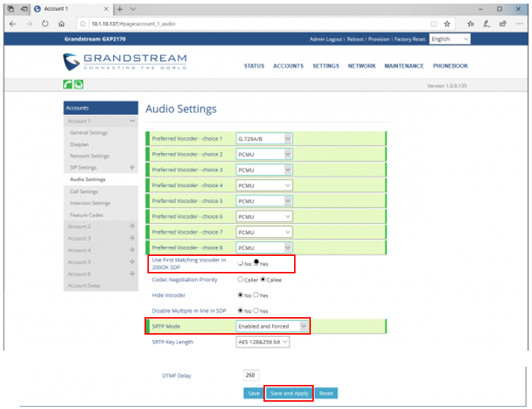Select Yes for Use First Matching Vocoder
The height and width of the screenshot is (409, 532).
256,262
